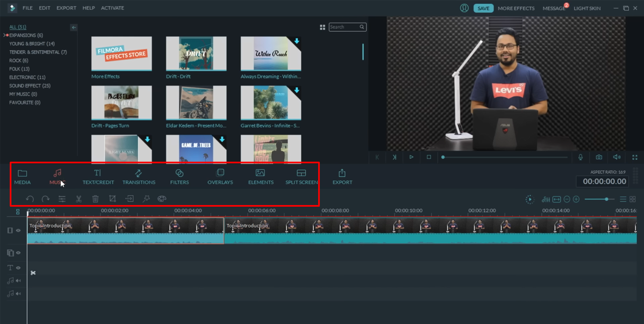Open the FILE menu
Viewport: 644px width, 324px height.
point(28,8)
